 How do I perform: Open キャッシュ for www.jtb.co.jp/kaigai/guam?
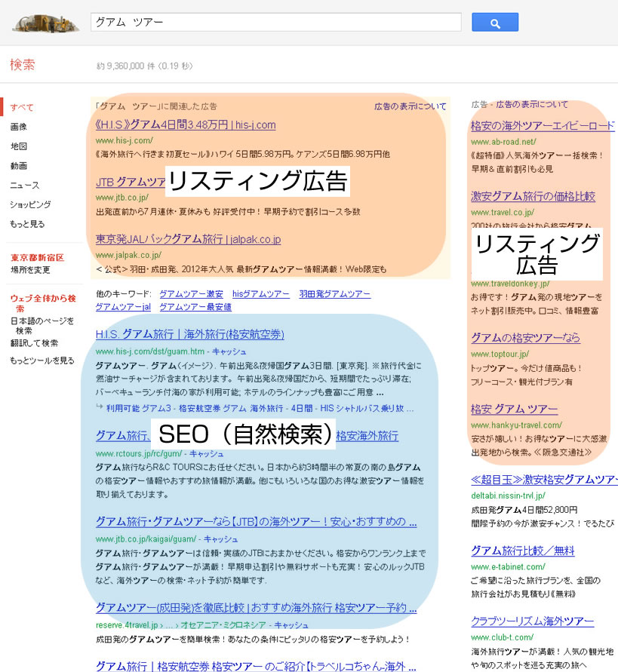[x=220, y=539]
